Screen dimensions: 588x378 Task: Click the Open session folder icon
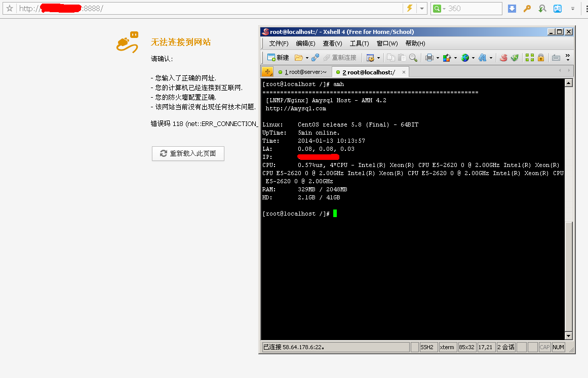299,58
